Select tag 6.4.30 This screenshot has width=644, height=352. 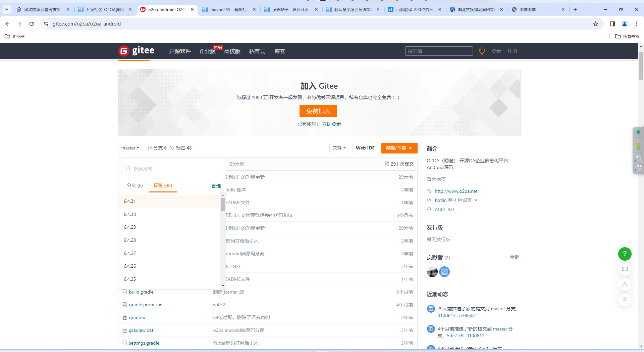tap(169, 214)
